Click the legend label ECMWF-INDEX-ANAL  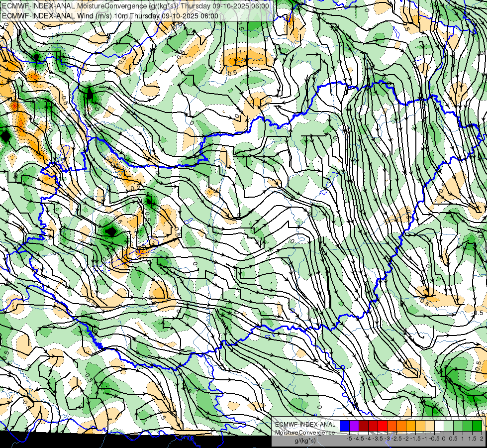[x=305, y=425]
